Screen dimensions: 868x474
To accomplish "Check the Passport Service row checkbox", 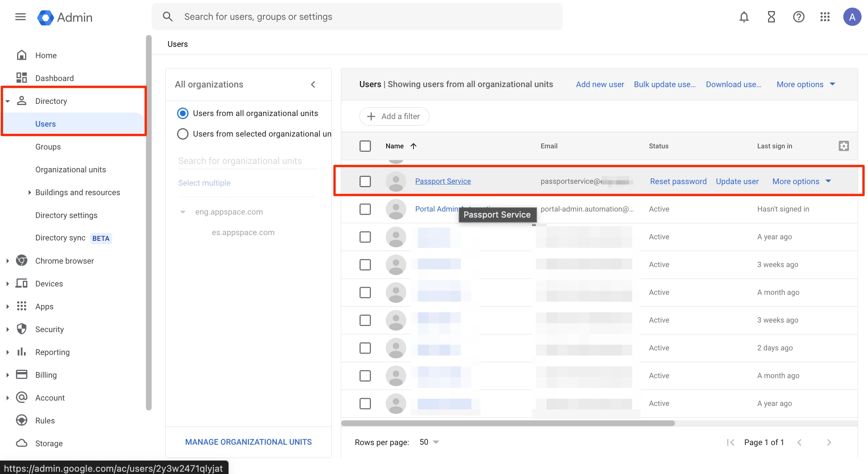I will [365, 181].
